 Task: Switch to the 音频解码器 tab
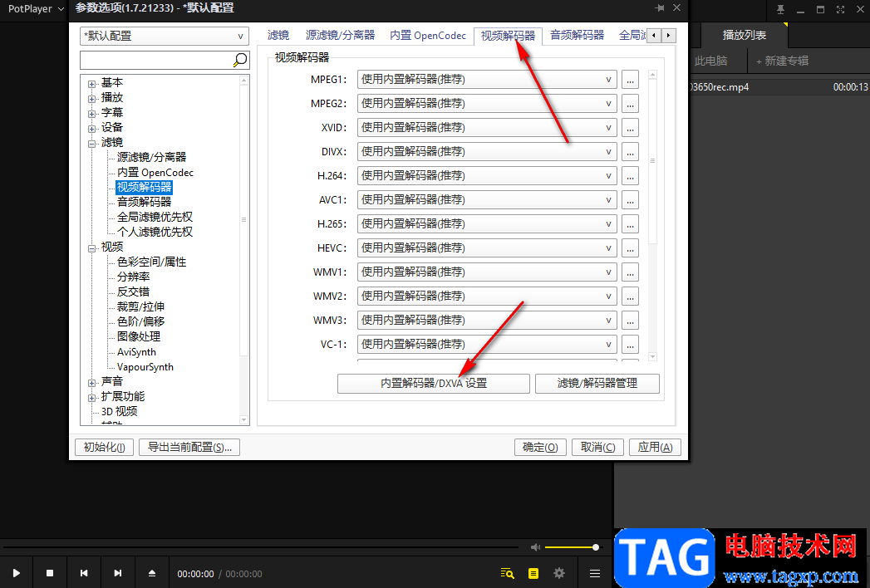coord(577,36)
